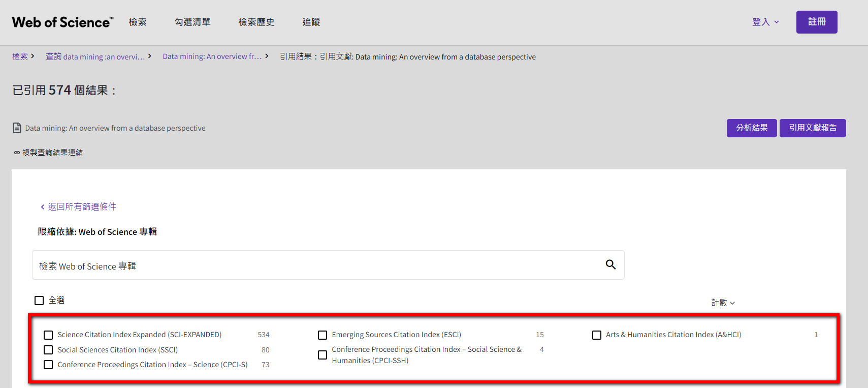Click the 檢索 breadcrumb link
868x388 pixels.
(x=20, y=56)
